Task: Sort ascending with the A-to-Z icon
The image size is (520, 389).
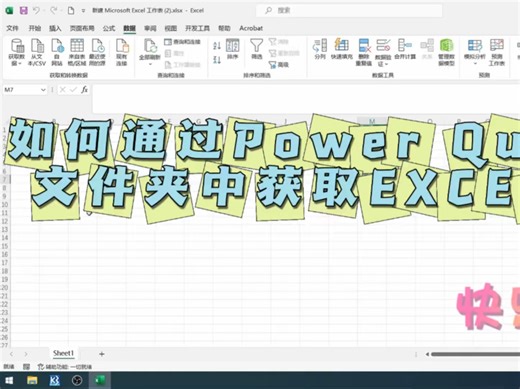Action: click(x=217, y=46)
